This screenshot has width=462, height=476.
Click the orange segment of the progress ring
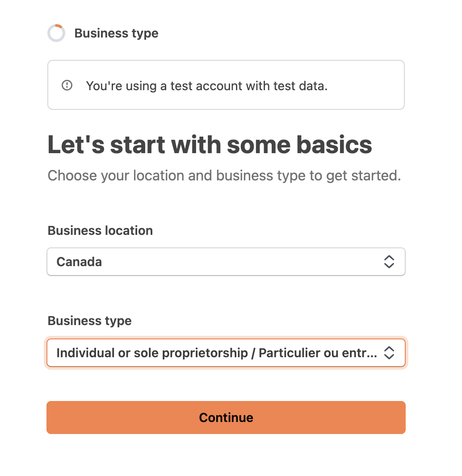(x=59, y=26)
